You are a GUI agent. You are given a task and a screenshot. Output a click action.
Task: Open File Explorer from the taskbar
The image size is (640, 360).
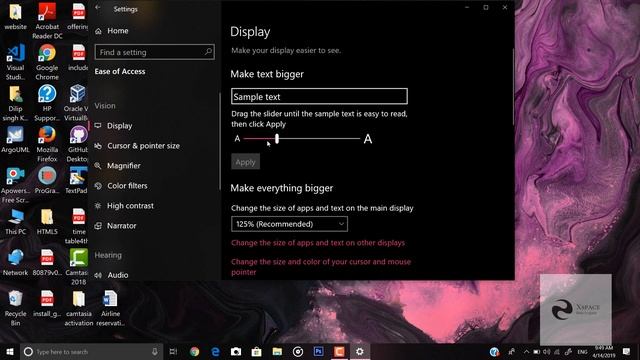pyautogui.click(x=277, y=351)
